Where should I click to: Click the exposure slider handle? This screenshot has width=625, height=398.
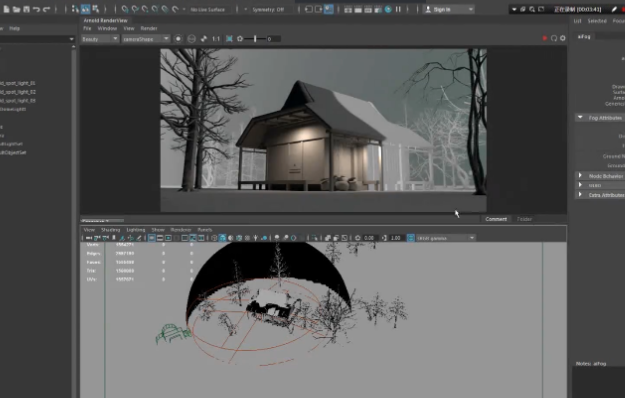(255, 39)
